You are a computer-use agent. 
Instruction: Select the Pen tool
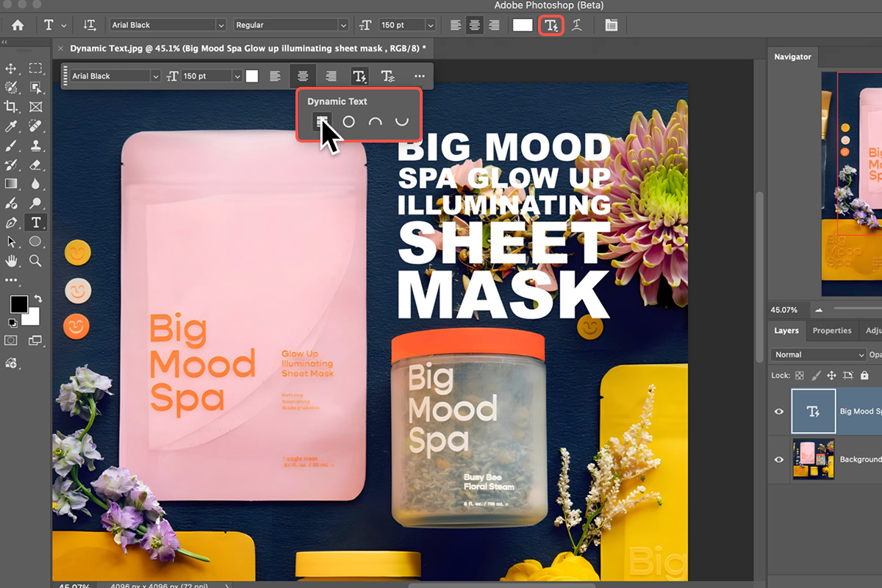click(11, 222)
